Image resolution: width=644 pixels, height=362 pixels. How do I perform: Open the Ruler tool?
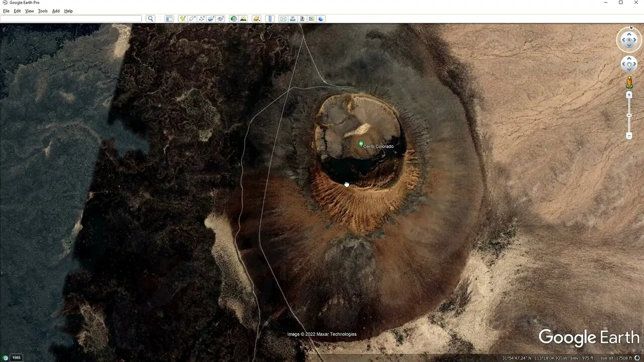click(270, 19)
